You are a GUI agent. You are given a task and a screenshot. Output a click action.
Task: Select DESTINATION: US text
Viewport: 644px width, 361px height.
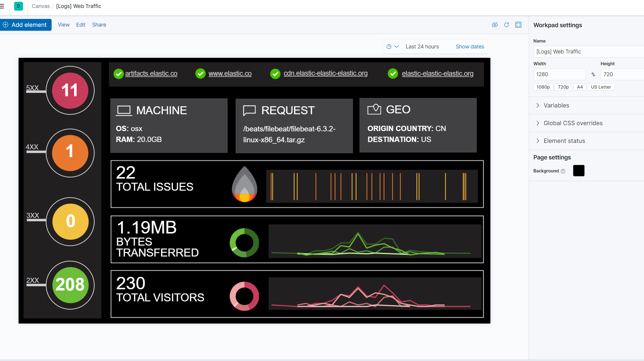click(399, 140)
